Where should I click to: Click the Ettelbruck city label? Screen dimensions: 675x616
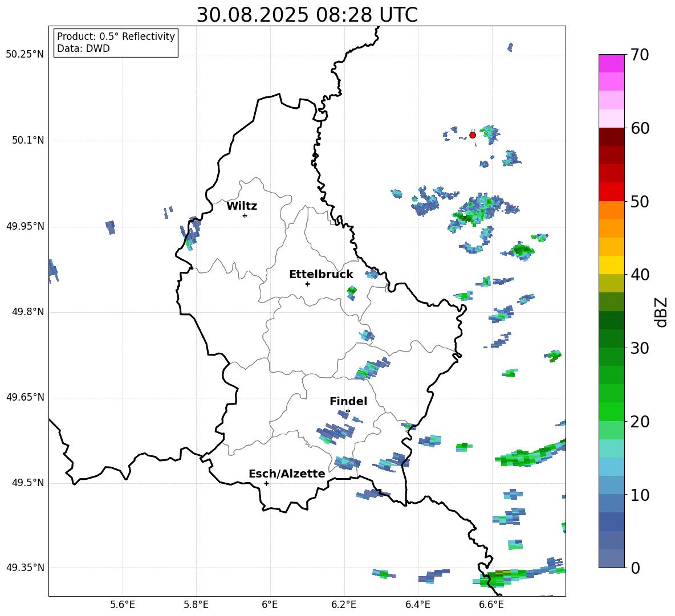[x=321, y=275]
